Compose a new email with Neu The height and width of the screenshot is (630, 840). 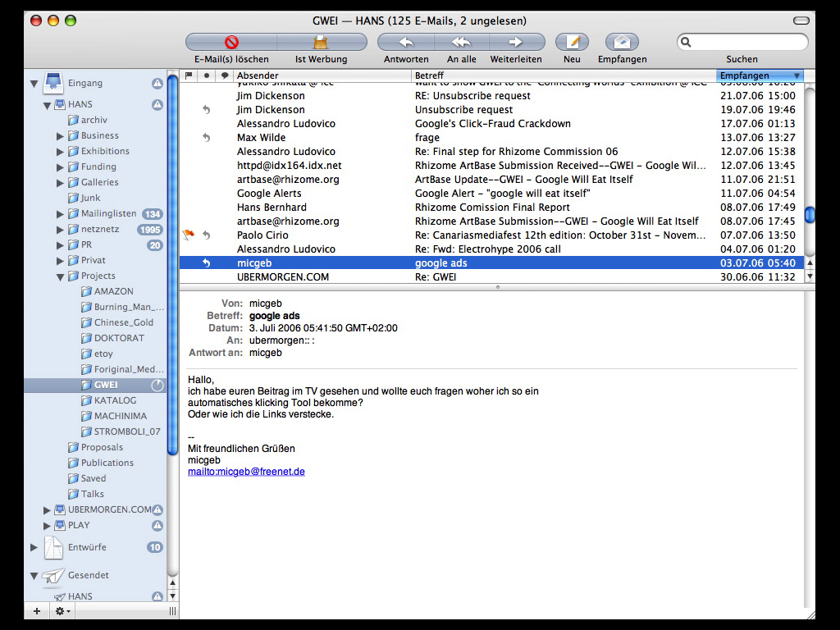pos(573,42)
